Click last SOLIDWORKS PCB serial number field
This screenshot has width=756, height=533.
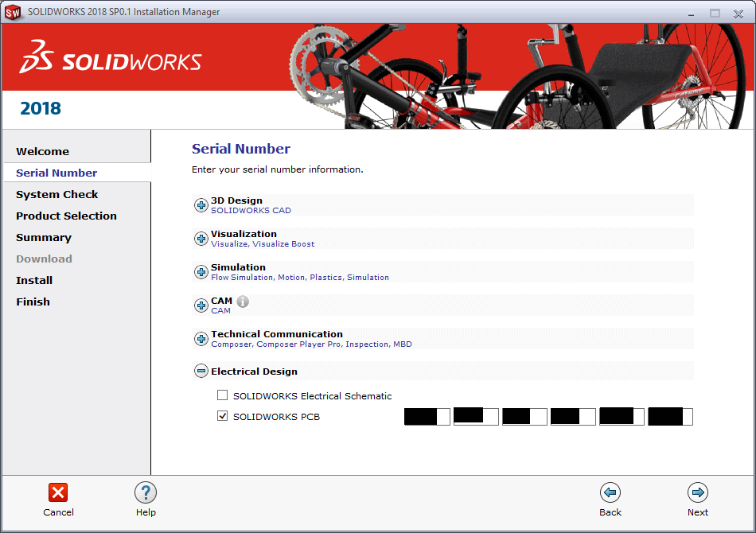click(671, 416)
